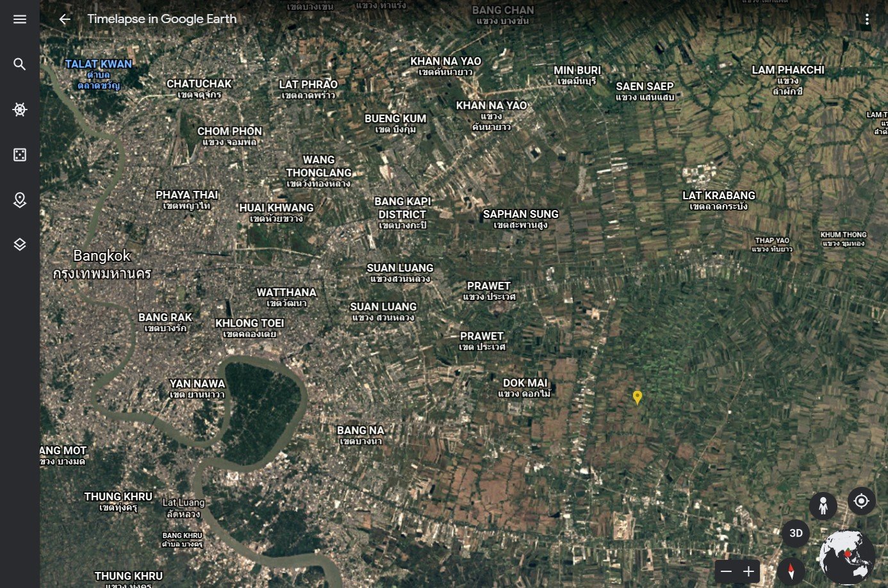Click the mini globe overview

(846, 556)
